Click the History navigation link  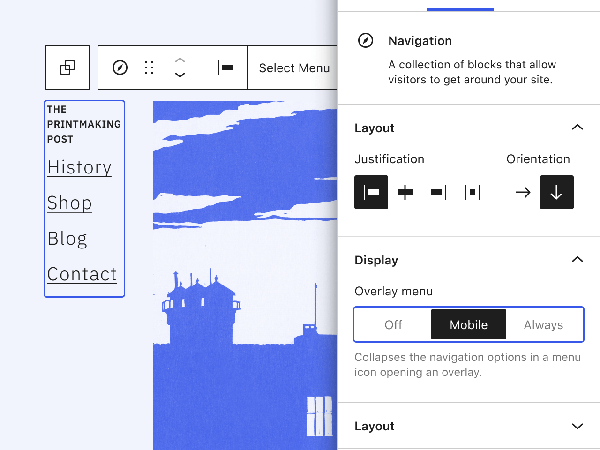click(x=79, y=167)
